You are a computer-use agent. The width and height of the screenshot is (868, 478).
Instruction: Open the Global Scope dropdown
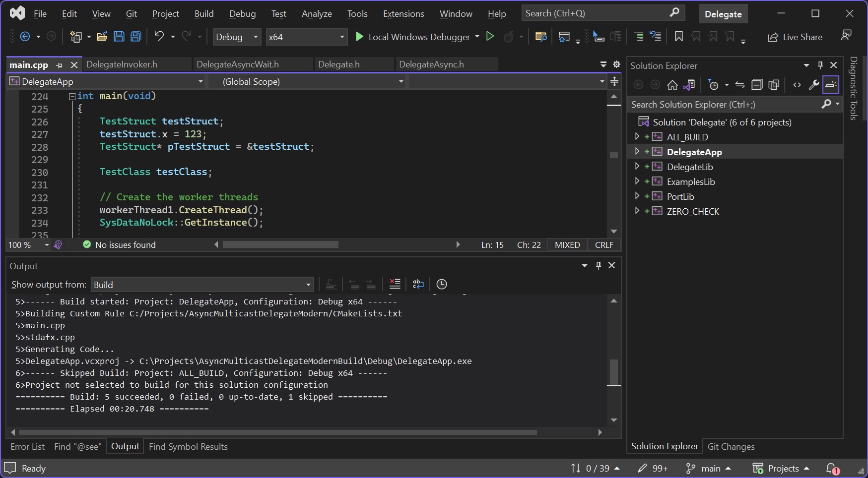click(x=307, y=81)
